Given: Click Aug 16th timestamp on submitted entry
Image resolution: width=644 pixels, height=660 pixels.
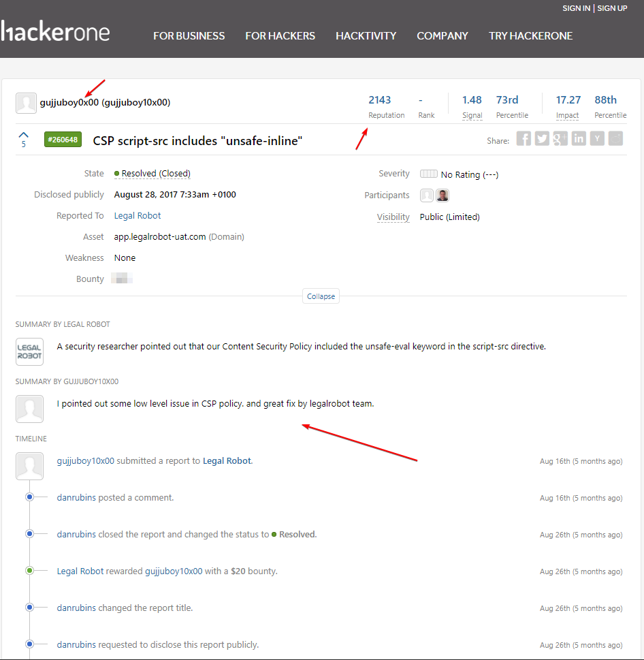Looking at the screenshot, I should point(581,461).
